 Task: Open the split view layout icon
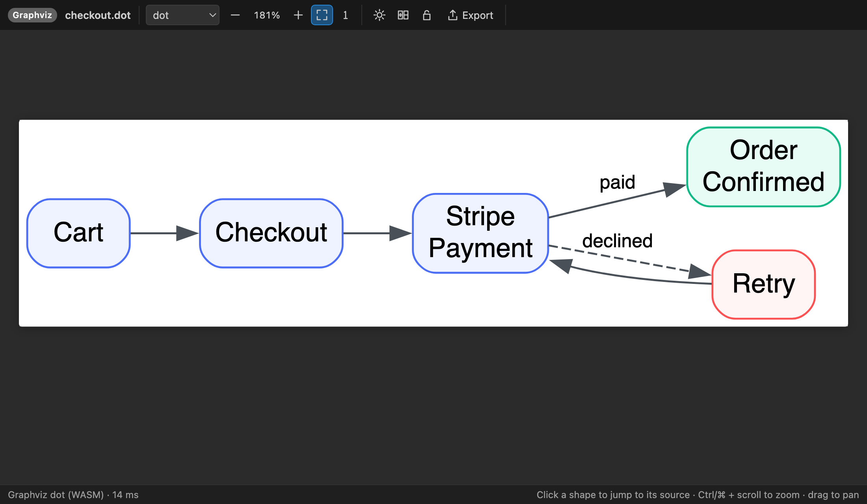click(x=403, y=15)
